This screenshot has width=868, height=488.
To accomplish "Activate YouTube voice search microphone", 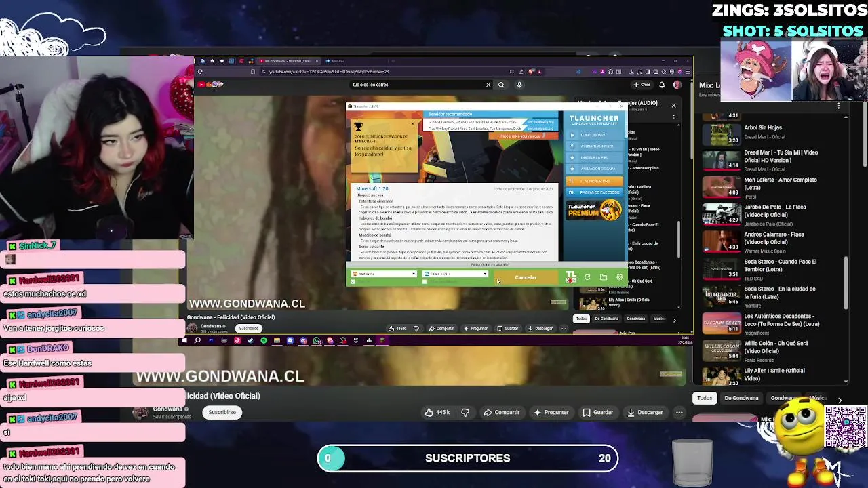I will point(519,85).
